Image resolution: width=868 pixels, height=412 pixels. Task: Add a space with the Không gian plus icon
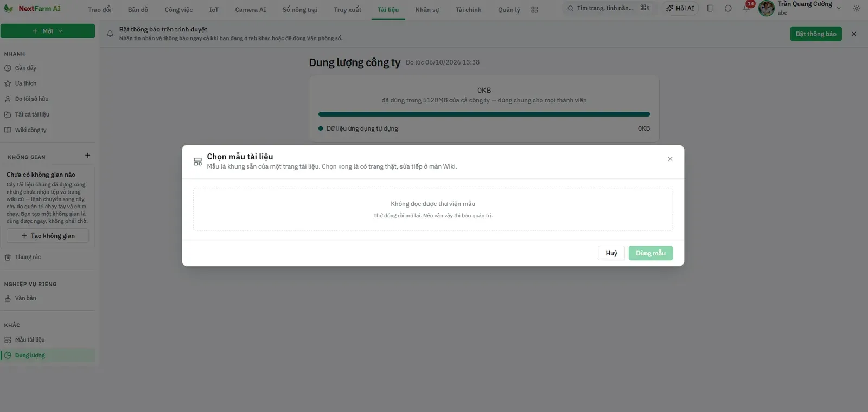point(87,156)
